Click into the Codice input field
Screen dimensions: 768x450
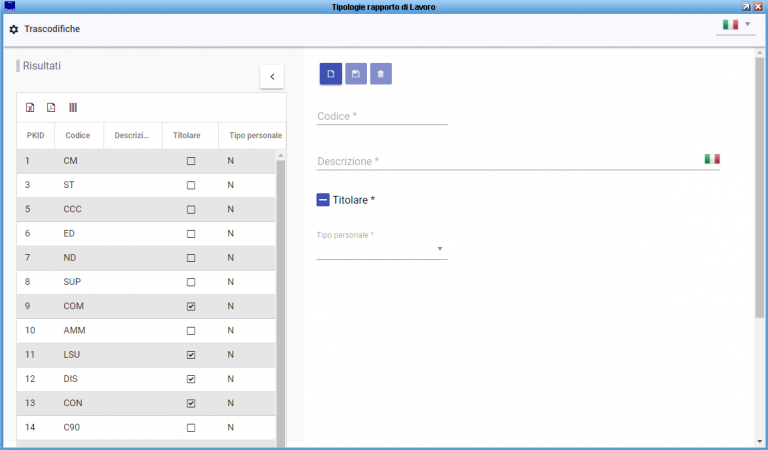pos(382,117)
